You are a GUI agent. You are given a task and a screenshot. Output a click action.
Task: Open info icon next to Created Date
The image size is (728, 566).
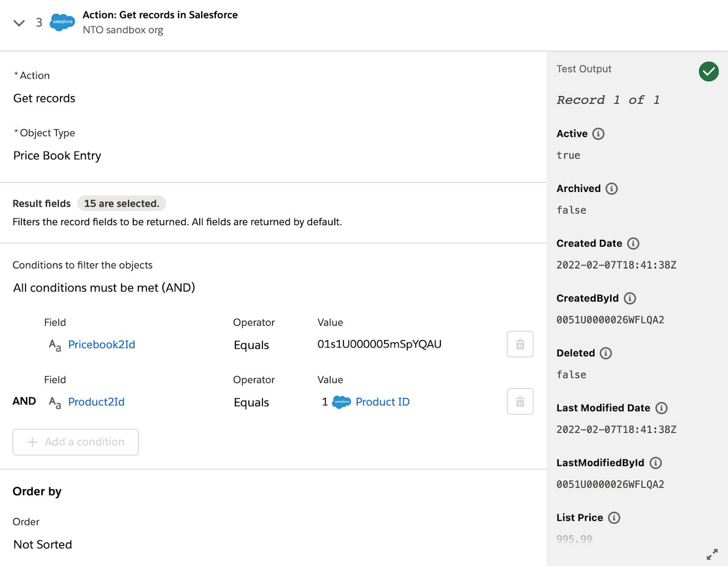(x=633, y=243)
